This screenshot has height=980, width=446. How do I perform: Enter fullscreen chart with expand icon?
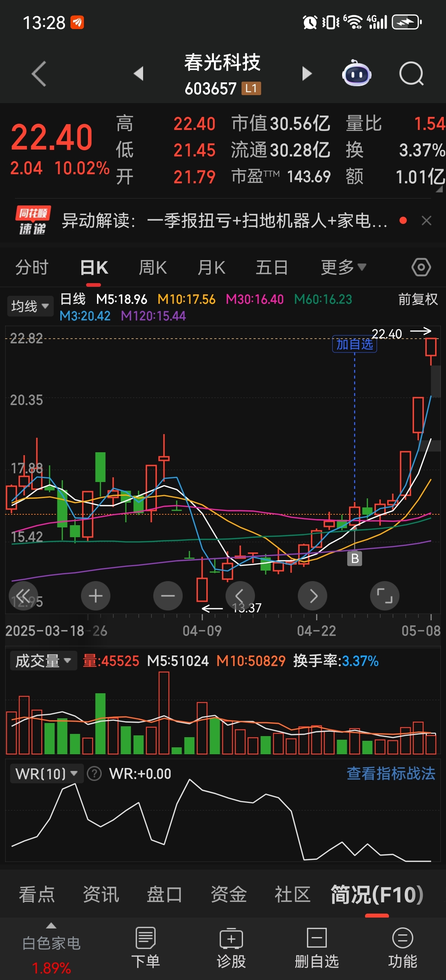click(x=385, y=596)
